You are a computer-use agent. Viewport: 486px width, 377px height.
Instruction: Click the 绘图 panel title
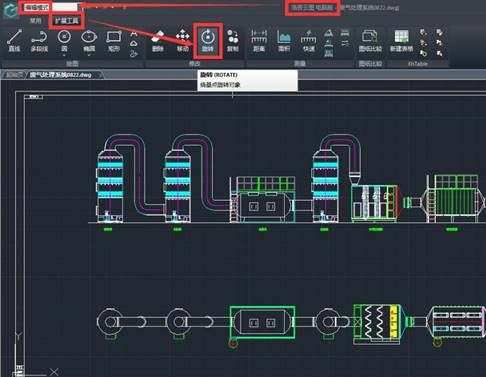pos(72,63)
